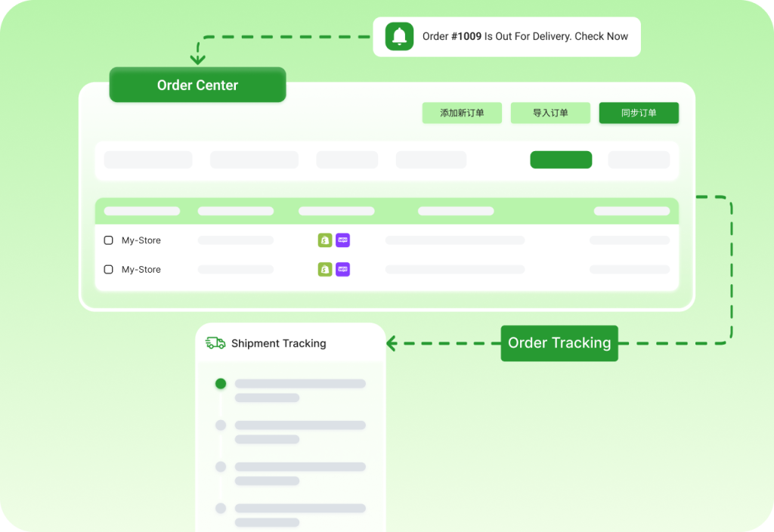The width and height of the screenshot is (774, 532).
Task: Click the Shopify icon in second My-Store row
Action: point(325,269)
